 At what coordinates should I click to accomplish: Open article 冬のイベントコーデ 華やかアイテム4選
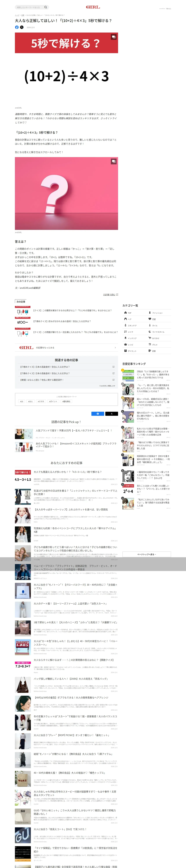tap(66, 535)
